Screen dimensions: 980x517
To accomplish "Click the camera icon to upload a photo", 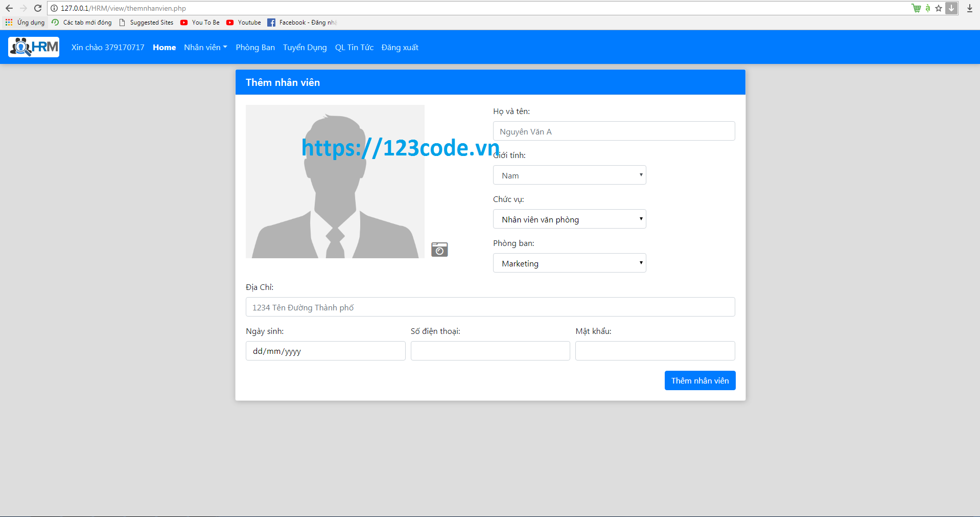I will tap(439, 250).
